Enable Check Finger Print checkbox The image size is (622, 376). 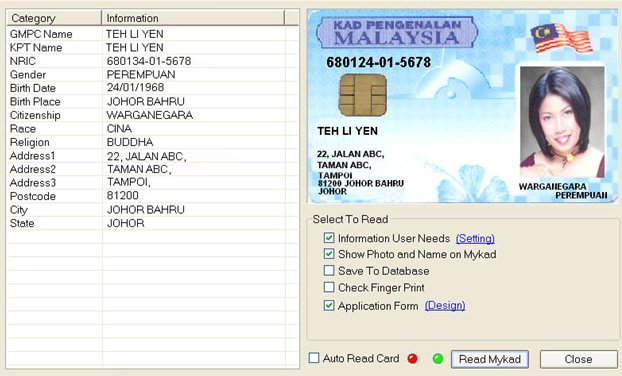click(329, 287)
